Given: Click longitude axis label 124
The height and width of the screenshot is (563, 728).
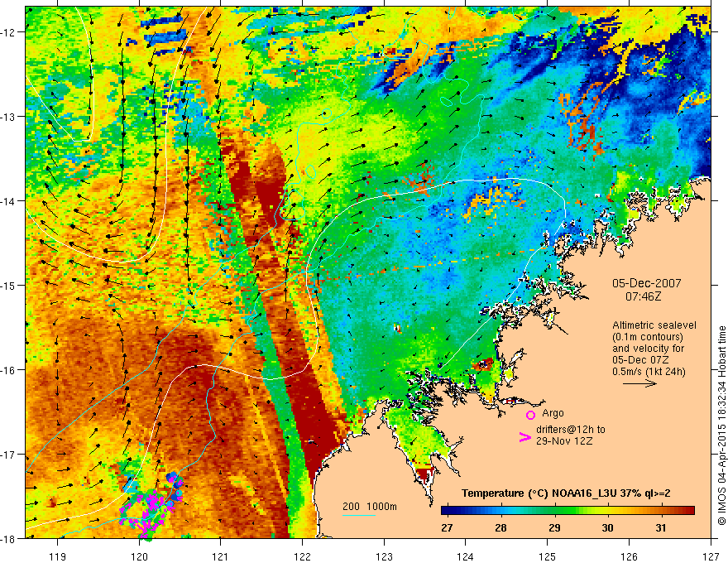Looking at the screenshot, I should 466,556.
